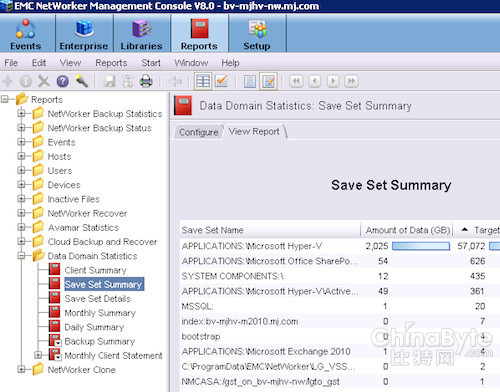Expand NetWorker Backup Statistics folder
Image resolution: width=500 pixels, height=392 pixels.
(21, 113)
